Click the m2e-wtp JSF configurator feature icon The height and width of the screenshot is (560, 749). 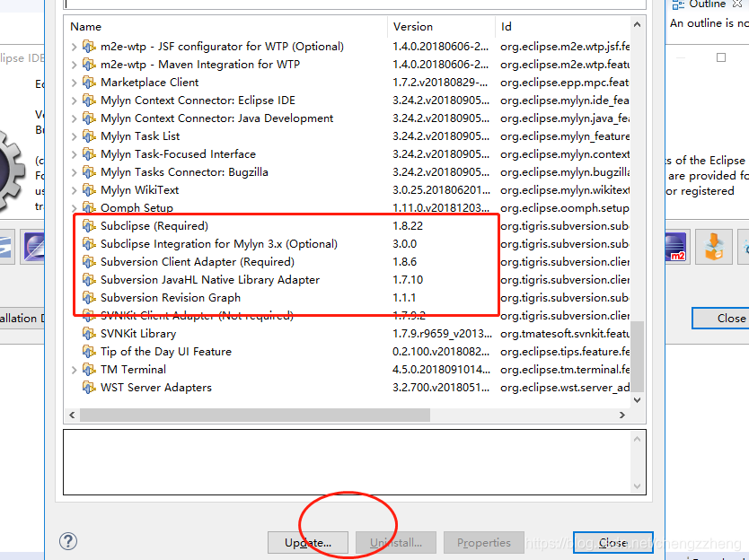pyautogui.click(x=88, y=47)
